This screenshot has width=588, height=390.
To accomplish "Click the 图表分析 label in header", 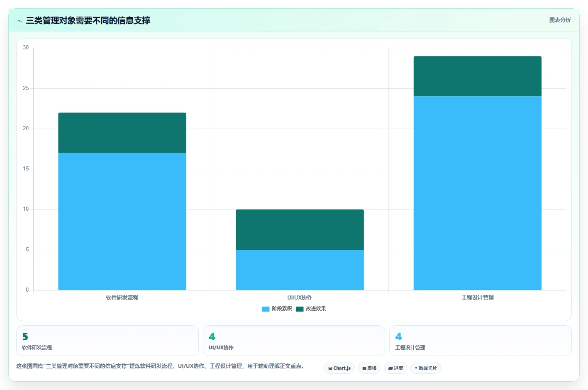I will [560, 20].
